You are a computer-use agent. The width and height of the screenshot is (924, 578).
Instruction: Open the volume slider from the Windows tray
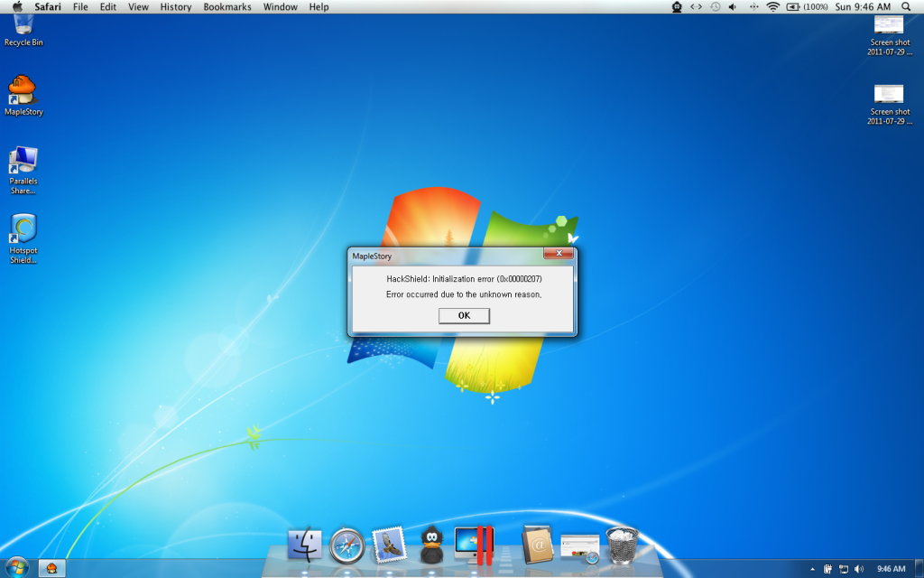pos(858,569)
